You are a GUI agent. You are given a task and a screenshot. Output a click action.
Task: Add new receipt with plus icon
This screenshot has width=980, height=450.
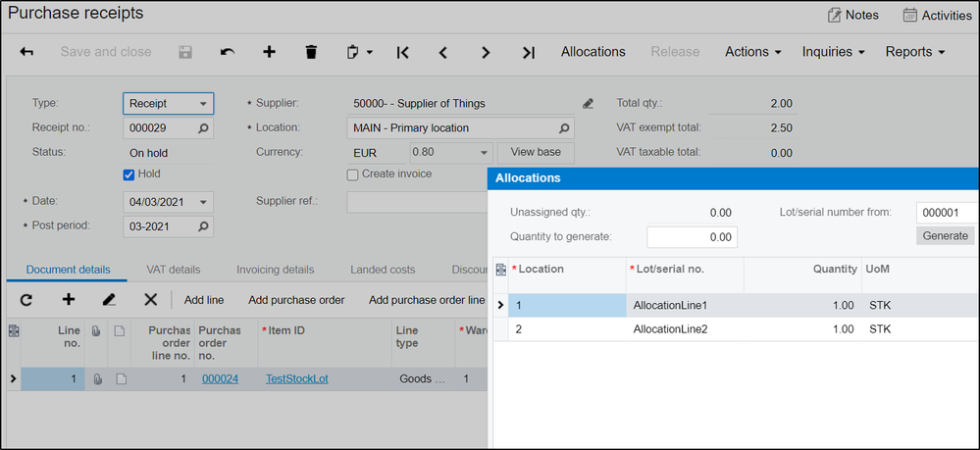pyautogui.click(x=269, y=52)
